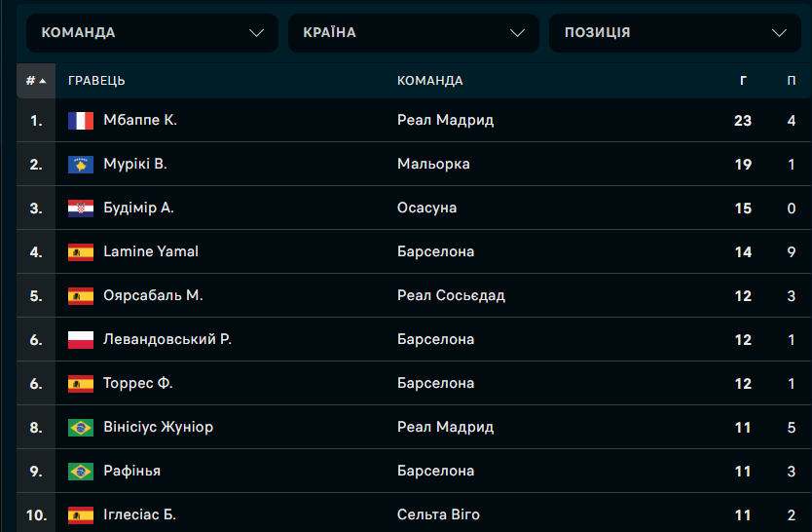Open player profile for Оярсабаль М.
This screenshot has width=812, height=532.
click(x=153, y=295)
